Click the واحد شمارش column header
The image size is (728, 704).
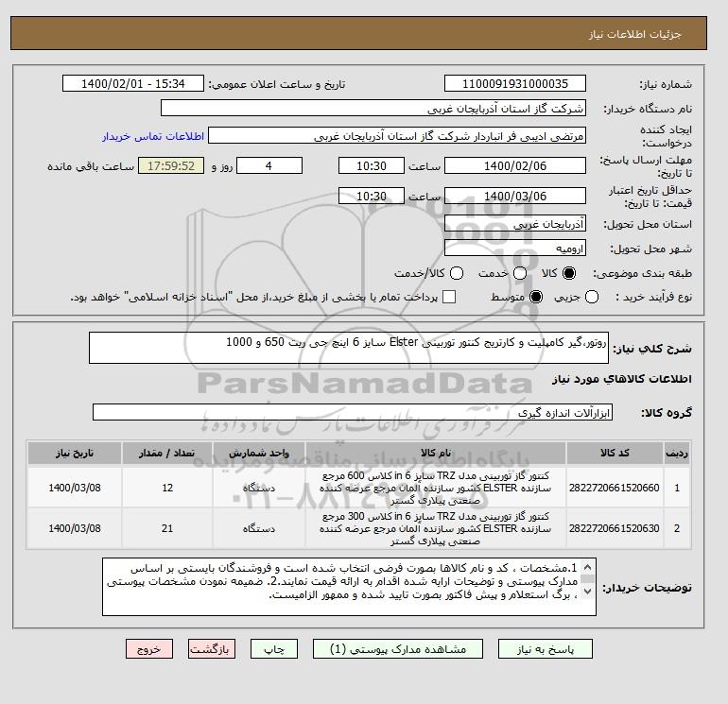pyautogui.click(x=259, y=453)
